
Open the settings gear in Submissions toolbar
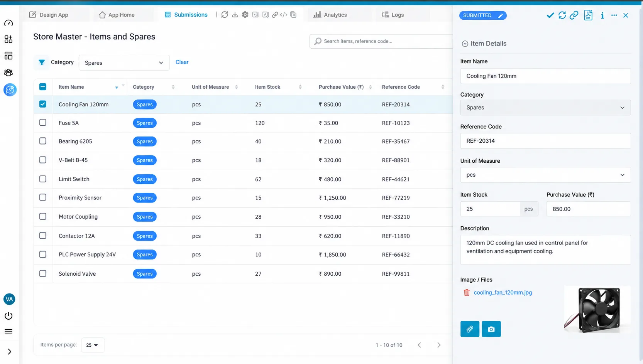(245, 15)
